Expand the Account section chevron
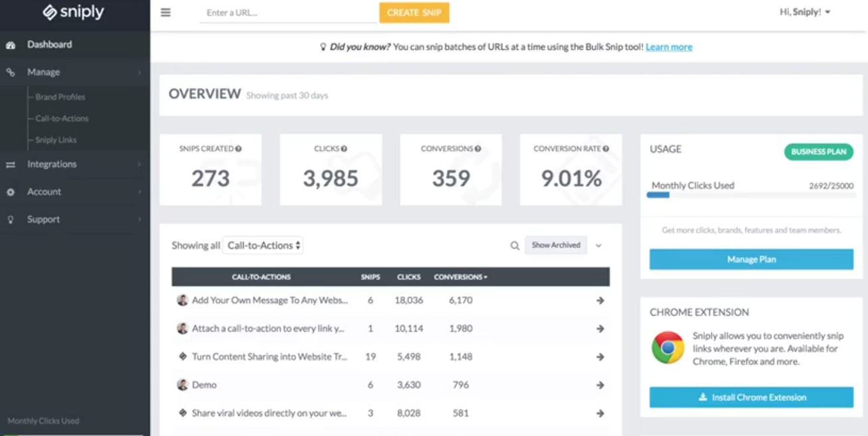868x436 pixels. [x=140, y=192]
